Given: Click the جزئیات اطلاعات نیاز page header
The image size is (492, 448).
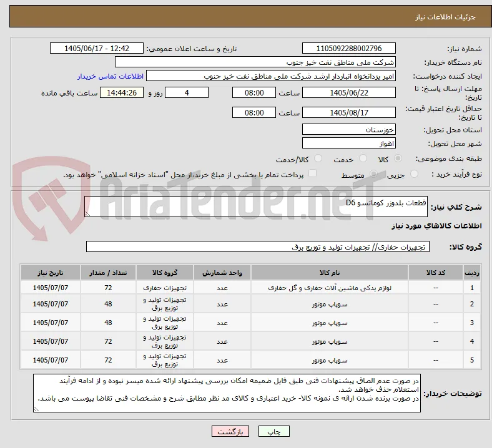Looking at the screenshot, I should point(445,17).
